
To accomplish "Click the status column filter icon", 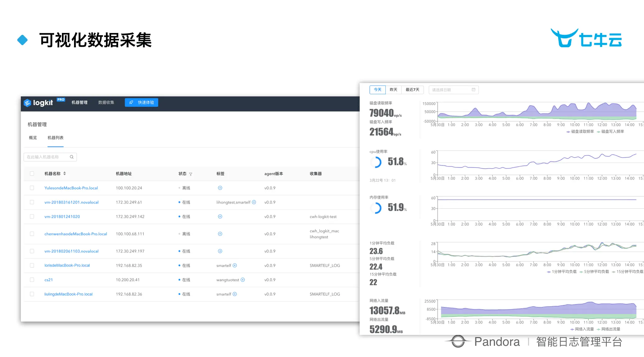I will [191, 174].
